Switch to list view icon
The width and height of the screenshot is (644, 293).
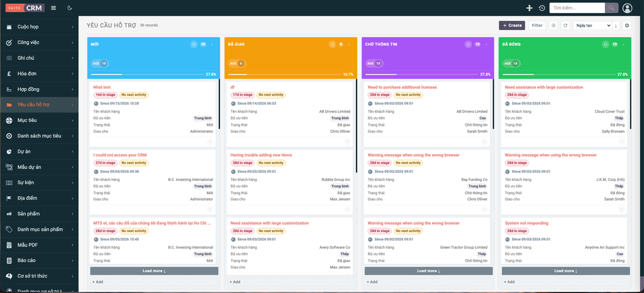coord(553,25)
